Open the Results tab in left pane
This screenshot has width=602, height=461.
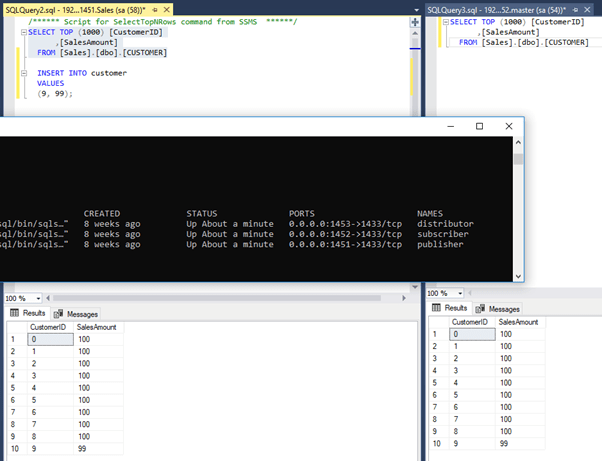pyautogui.click(x=28, y=313)
